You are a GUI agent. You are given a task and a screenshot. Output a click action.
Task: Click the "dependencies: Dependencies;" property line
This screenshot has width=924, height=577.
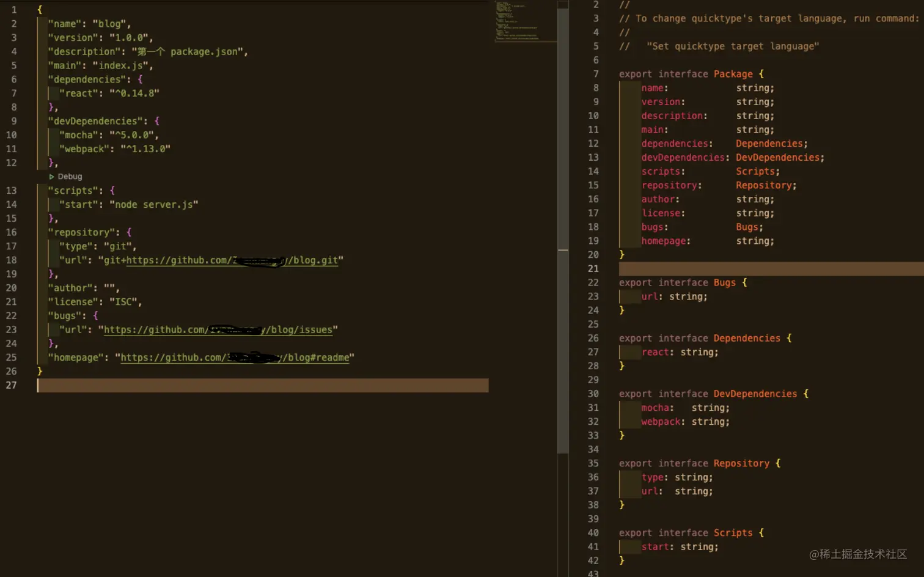click(724, 144)
